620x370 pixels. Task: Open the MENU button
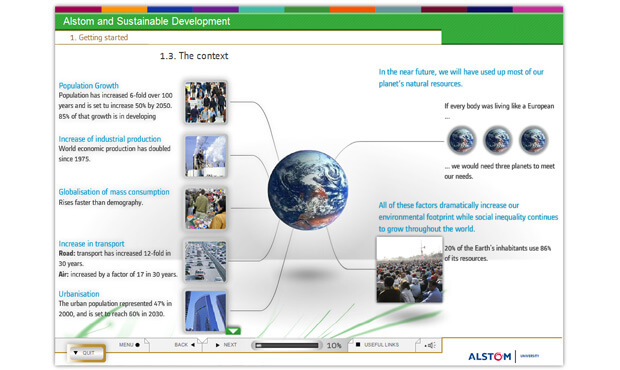129,345
